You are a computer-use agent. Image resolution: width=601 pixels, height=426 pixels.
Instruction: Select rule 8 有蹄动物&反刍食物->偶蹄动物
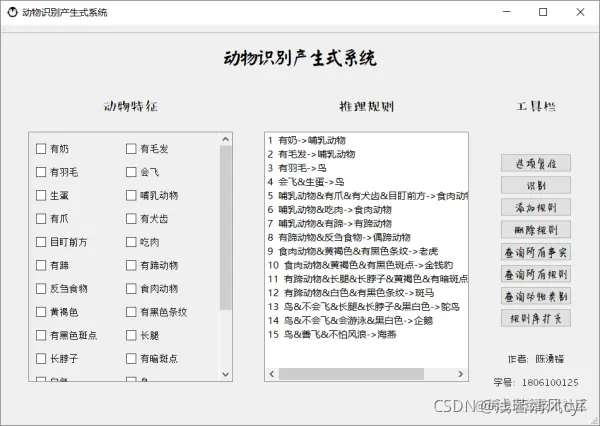366,237
